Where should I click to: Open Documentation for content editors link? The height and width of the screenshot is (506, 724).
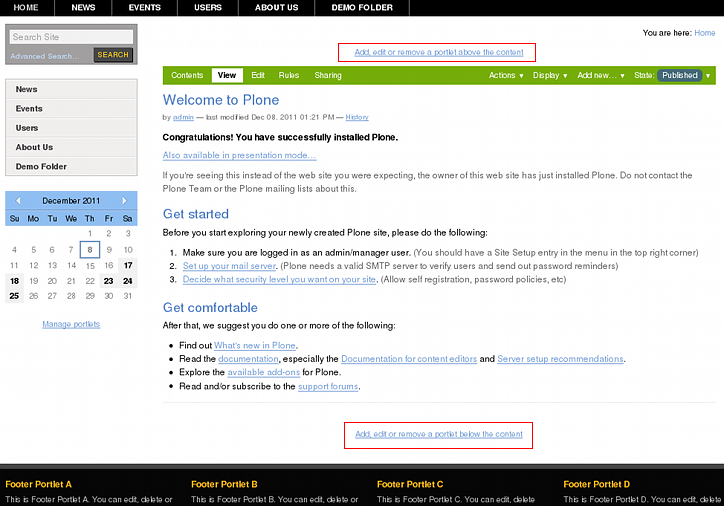click(409, 359)
